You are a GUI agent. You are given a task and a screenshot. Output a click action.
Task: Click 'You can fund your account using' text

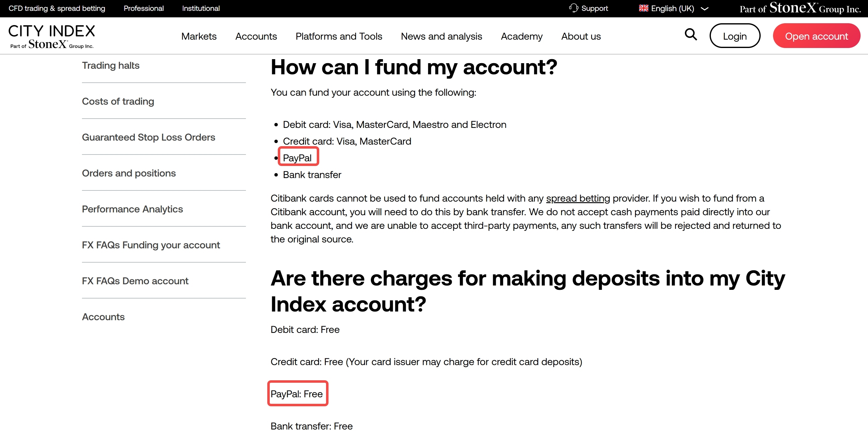[x=373, y=92]
